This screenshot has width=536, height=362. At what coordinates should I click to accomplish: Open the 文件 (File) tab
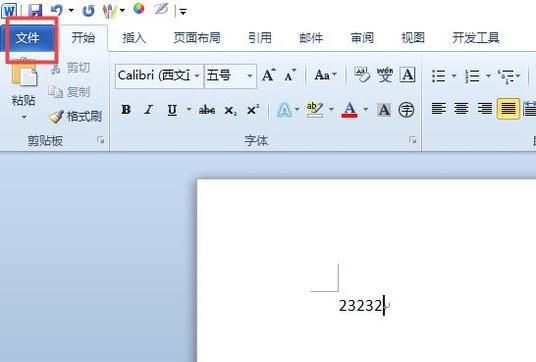point(29,38)
